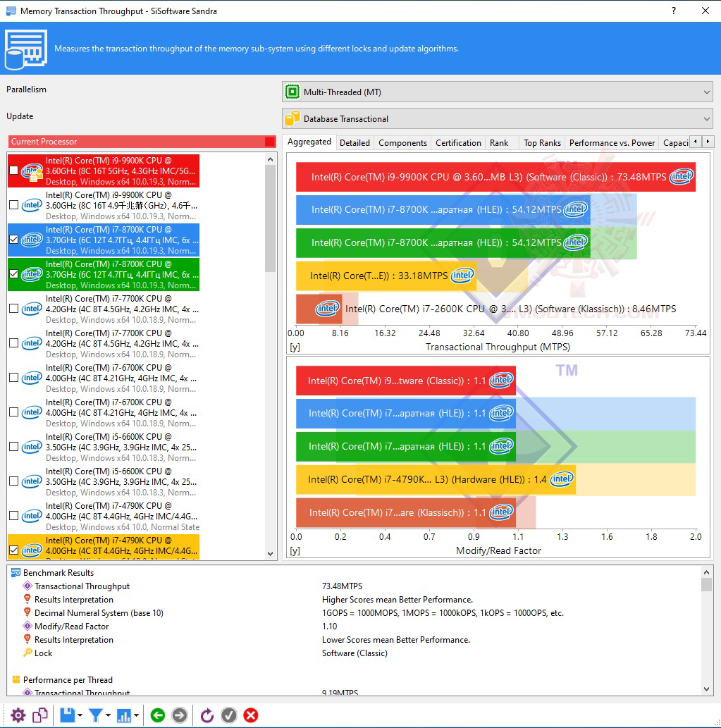The image size is (721, 728).
Task: Click the grey checkmark OK icon
Action: [x=229, y=715]
